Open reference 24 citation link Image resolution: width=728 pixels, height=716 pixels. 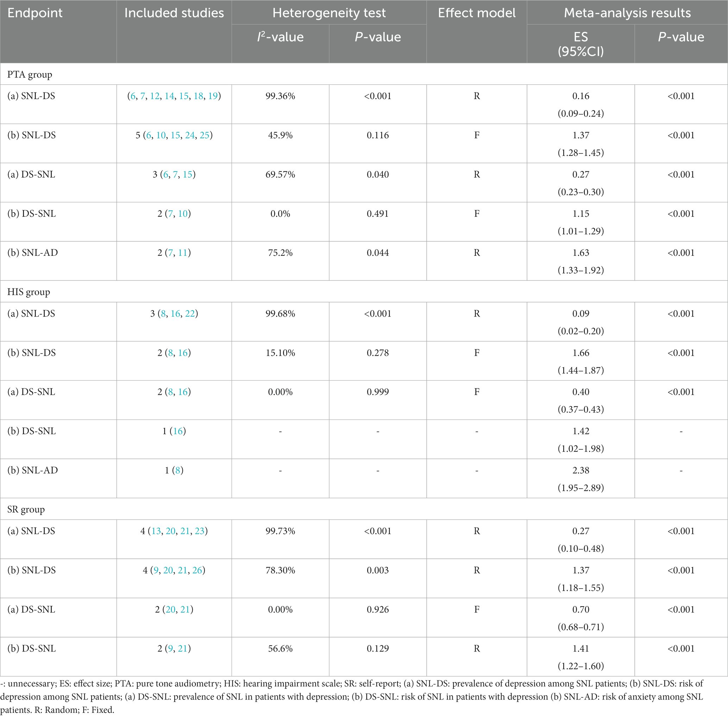tap(190, 135)
